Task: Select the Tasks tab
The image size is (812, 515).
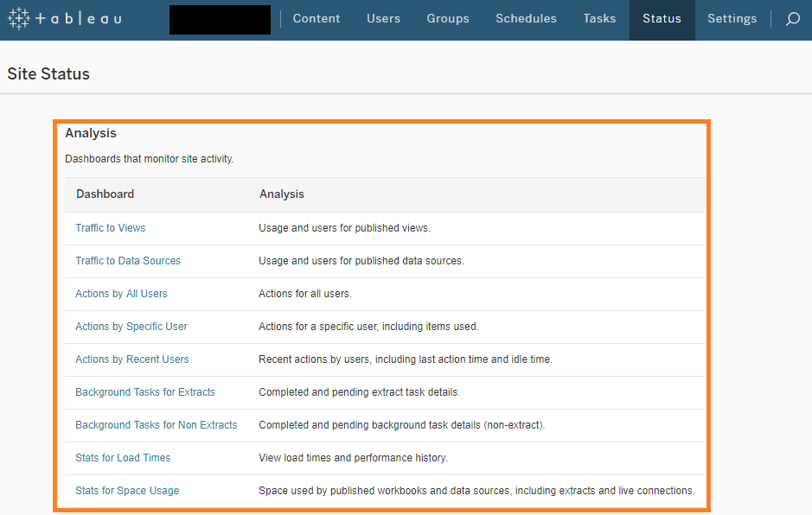Action: (x=599, y=18)
